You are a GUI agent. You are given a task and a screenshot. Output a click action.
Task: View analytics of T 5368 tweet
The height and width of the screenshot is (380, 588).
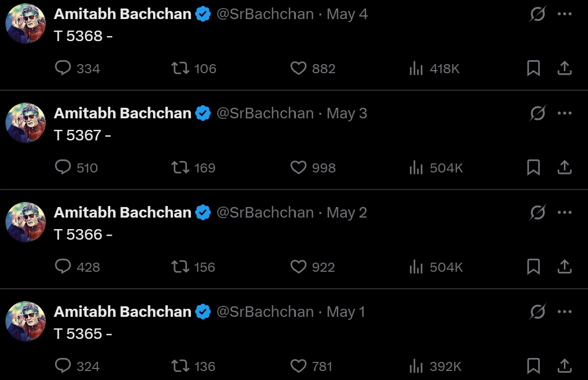click(416, 68)
